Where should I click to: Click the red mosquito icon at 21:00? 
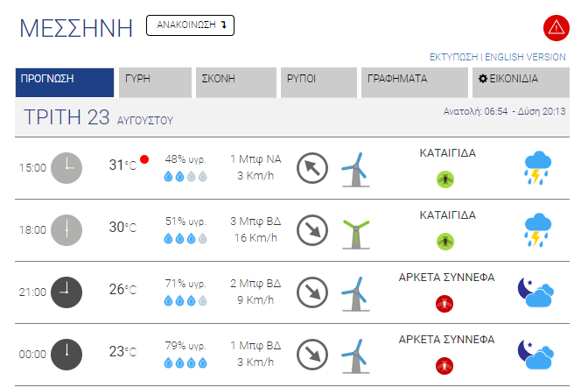click(444, 304)
